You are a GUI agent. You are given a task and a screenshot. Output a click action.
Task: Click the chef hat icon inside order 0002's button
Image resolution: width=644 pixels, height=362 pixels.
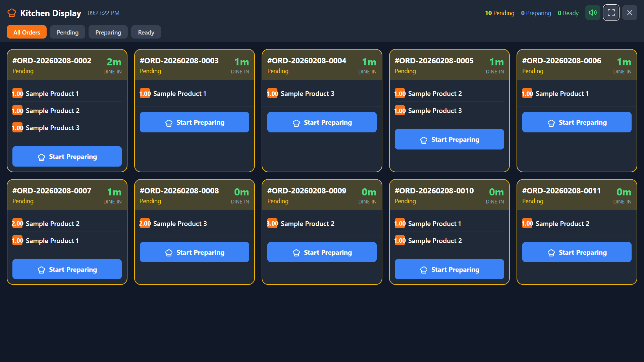pyautogui.click(x=41, y=157)
